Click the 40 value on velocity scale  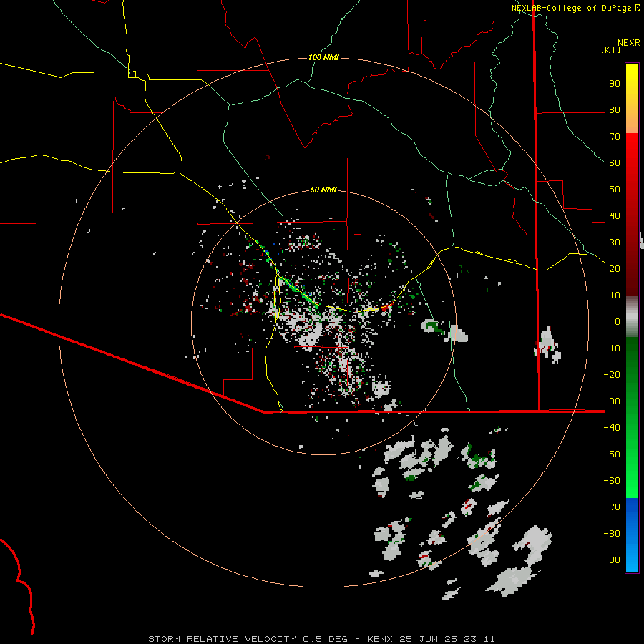click(x=615, y=215)
